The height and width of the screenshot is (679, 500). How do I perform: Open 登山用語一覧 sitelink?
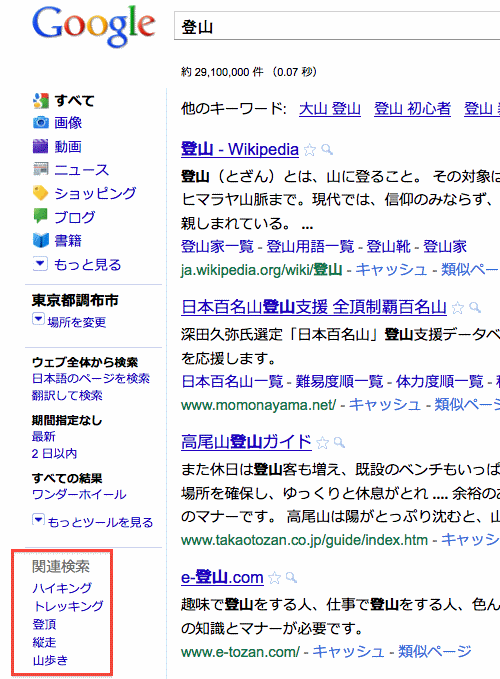(x=310, y=246)
